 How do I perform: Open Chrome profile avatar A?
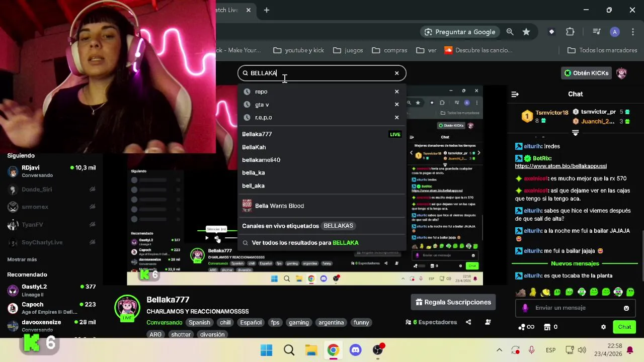(x=614, y=32)
